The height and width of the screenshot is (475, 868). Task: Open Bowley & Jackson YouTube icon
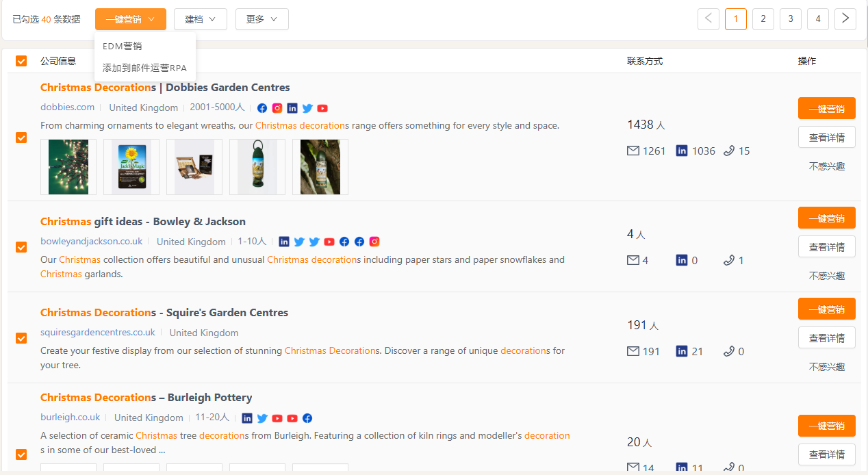[329, 242]
